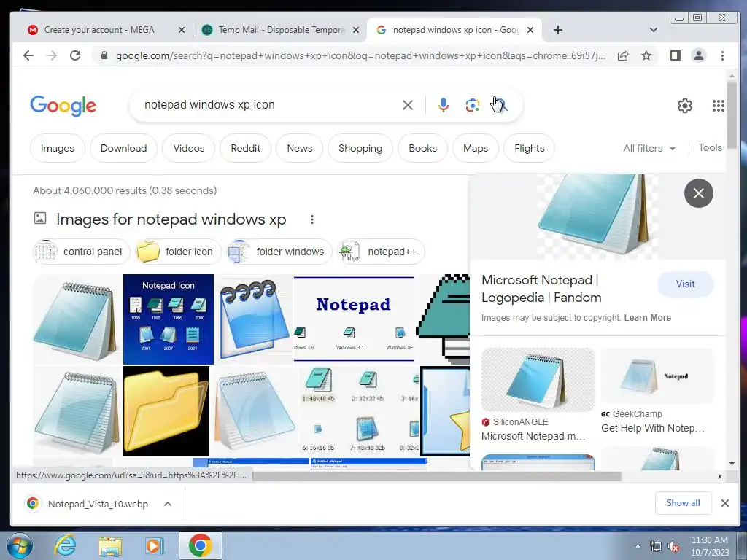
Task: Search by image with the Google Lens icon
Action: tap(472, 105)
